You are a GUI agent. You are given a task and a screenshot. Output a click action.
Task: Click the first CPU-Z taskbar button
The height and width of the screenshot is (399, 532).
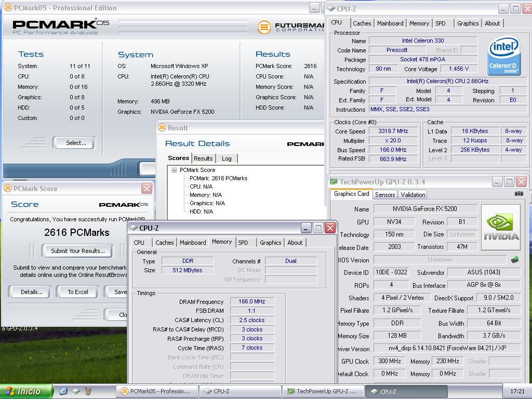click(x=241, y=391)
